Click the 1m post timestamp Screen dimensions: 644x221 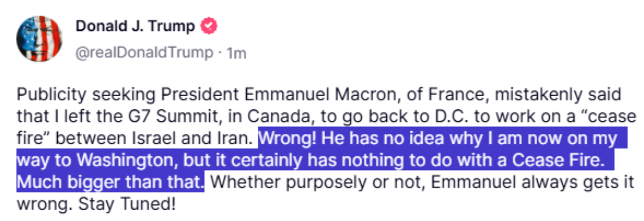tap(237, 53)
